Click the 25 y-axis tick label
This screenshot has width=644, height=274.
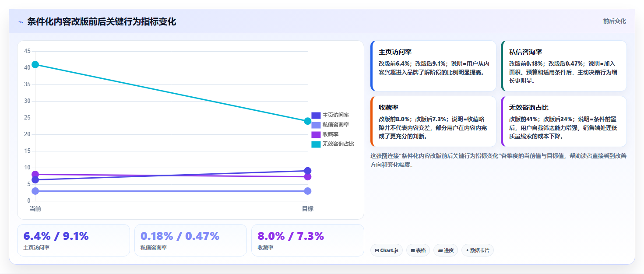[x=27, y=118]
